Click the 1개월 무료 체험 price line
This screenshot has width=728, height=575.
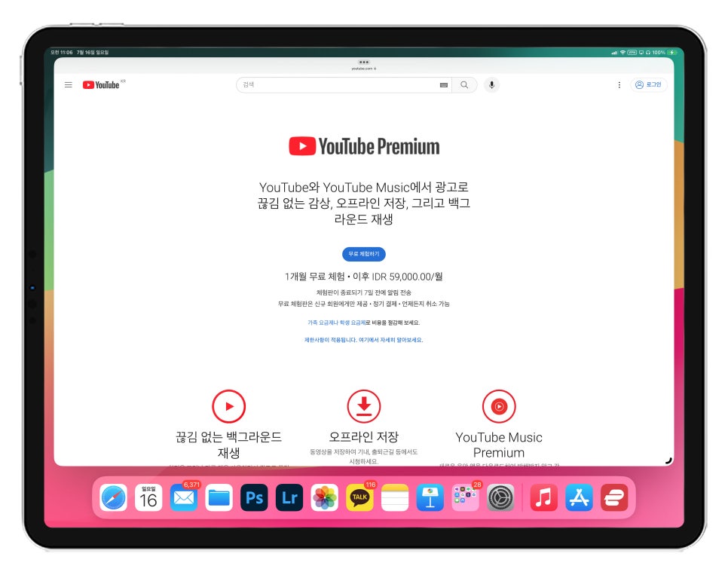tap(363, 277)
